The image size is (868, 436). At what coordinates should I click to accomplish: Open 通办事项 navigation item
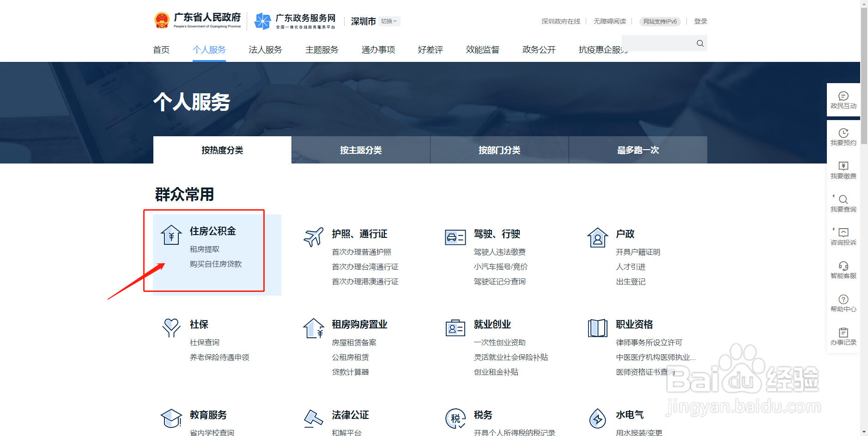(x=378, y=50)
